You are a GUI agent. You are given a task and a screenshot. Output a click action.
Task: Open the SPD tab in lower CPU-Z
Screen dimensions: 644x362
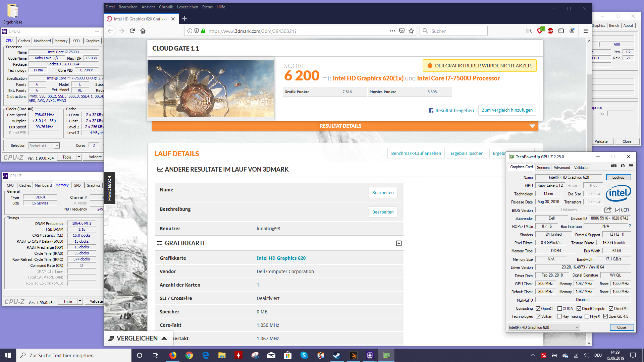pyautogui.click(x=77, y=185)
